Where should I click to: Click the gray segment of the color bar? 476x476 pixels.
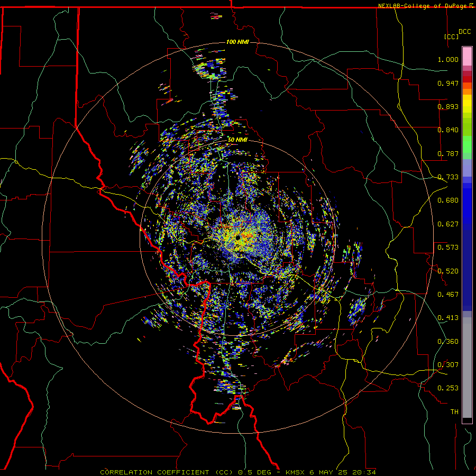click(467, 368)
